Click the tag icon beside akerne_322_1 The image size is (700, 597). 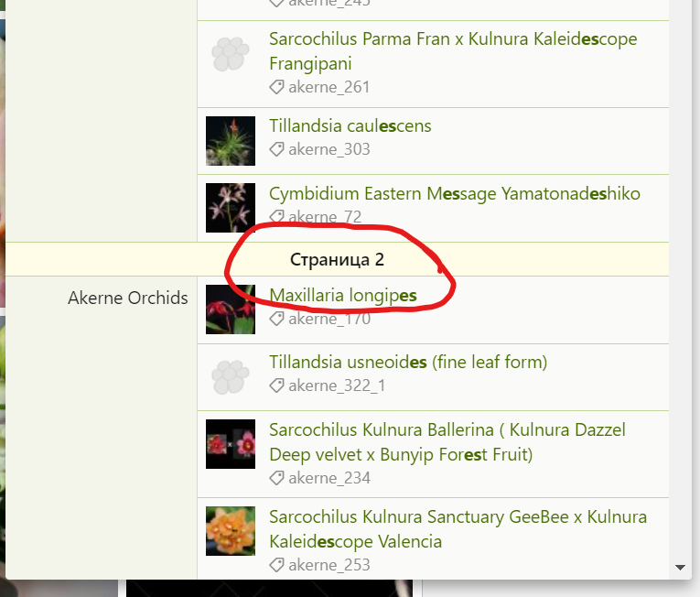coord(276,385)
